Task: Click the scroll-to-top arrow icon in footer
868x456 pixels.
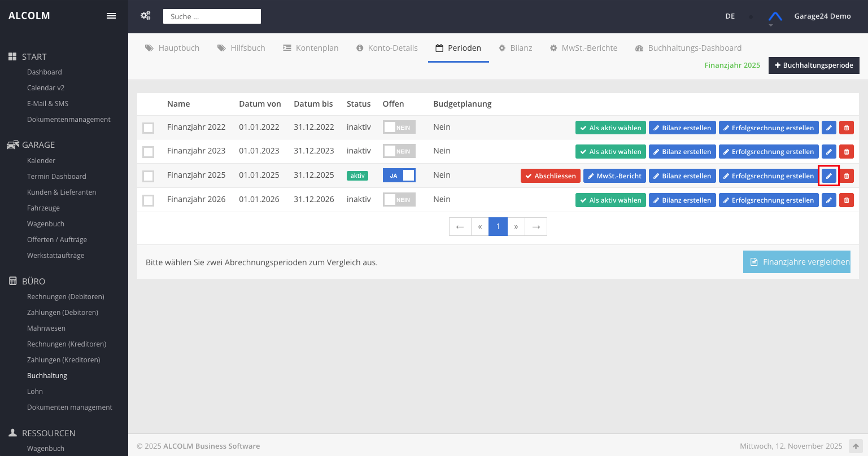Action: tap(856, 446)
